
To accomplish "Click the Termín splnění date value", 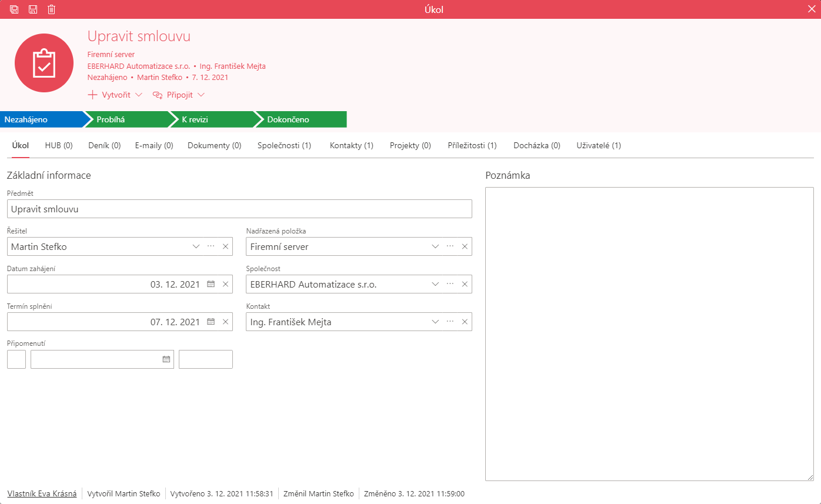I will [175, 322].
